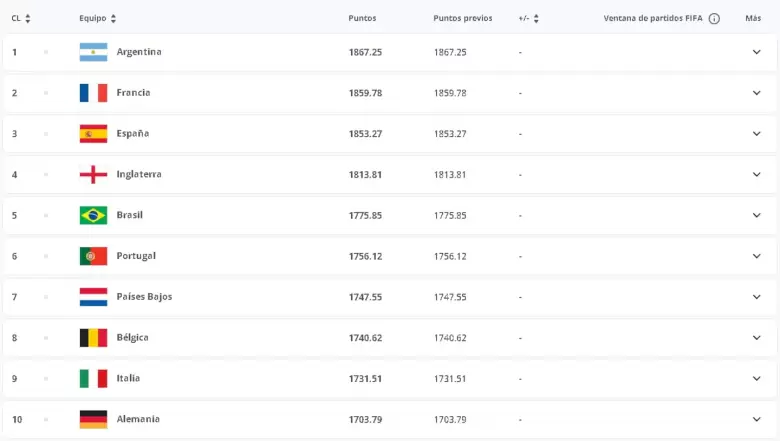Select Brasil's points 1775.85 in Puntos

click(x=365, y=215)
